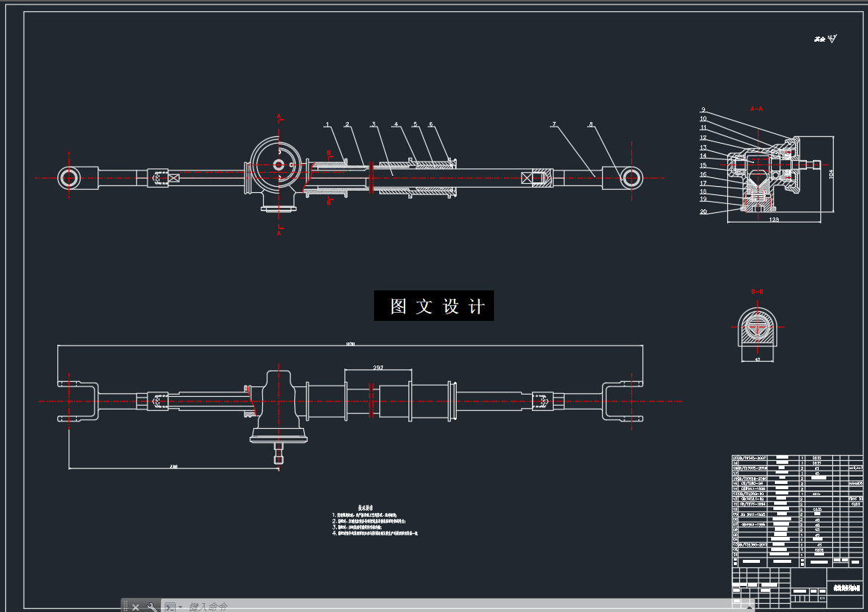This screenshot has height=612, width=868.
Task: Select the 292 dimension in the bottom view
Action: pos(378,367)
